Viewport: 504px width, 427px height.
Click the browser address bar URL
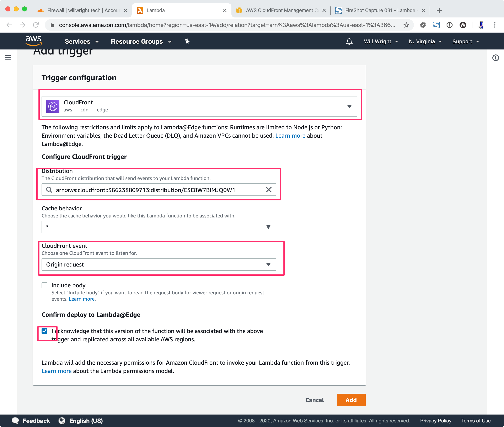pos(227,25)
